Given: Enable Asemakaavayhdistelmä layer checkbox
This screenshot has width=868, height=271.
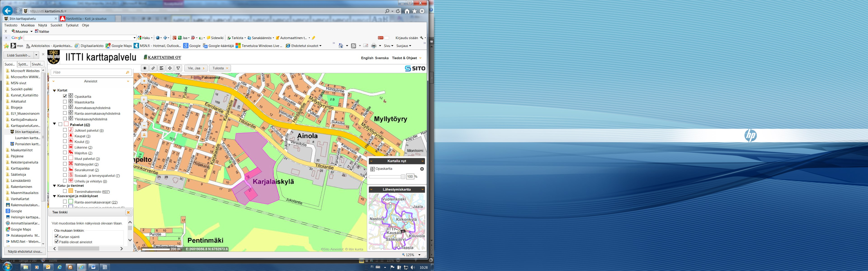Looking at the screenshot, I should pyautogui.click(x=65, y=108).
